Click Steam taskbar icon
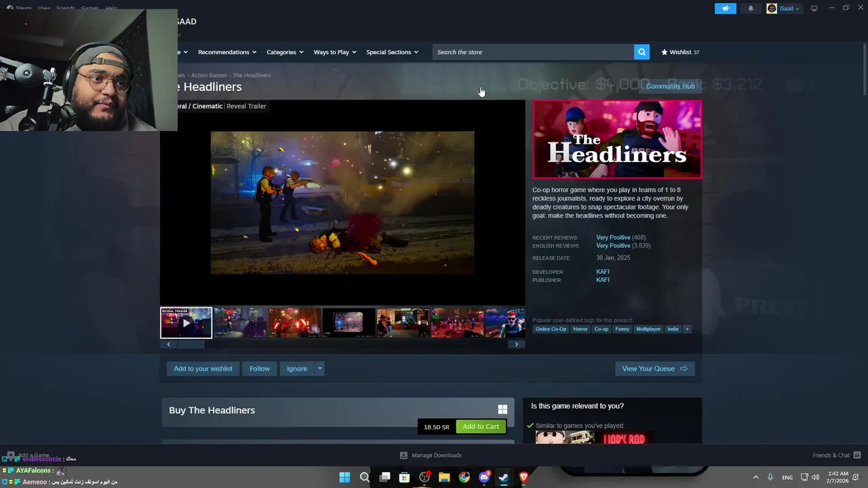Image resolution: width=868 pixels, height=488 pixels. (x=504, y=477)
